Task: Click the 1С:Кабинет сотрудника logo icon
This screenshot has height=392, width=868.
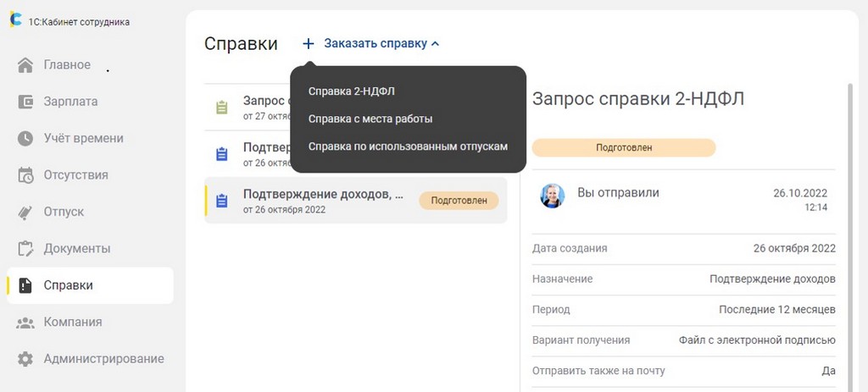Action: pos(16,19)
